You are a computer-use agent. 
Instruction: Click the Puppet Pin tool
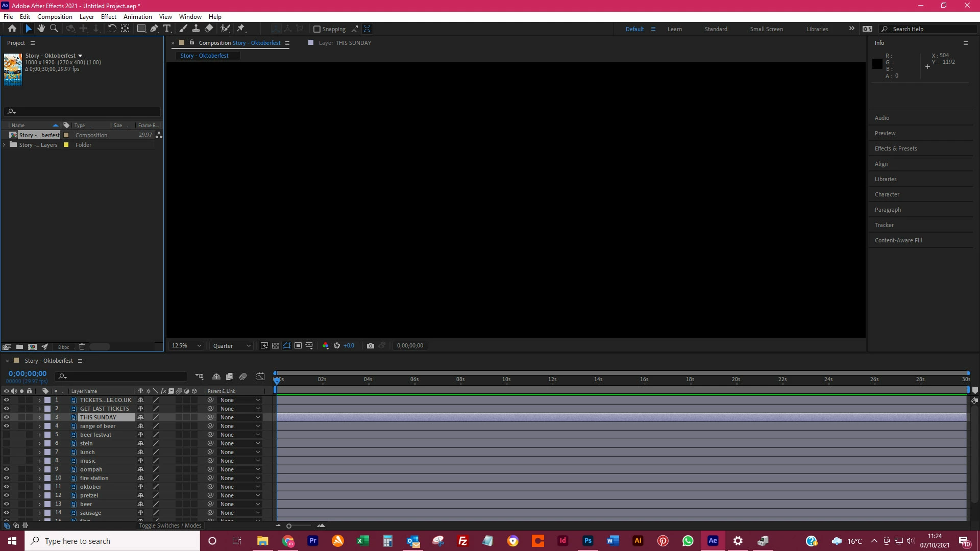(x=241, y=29)
